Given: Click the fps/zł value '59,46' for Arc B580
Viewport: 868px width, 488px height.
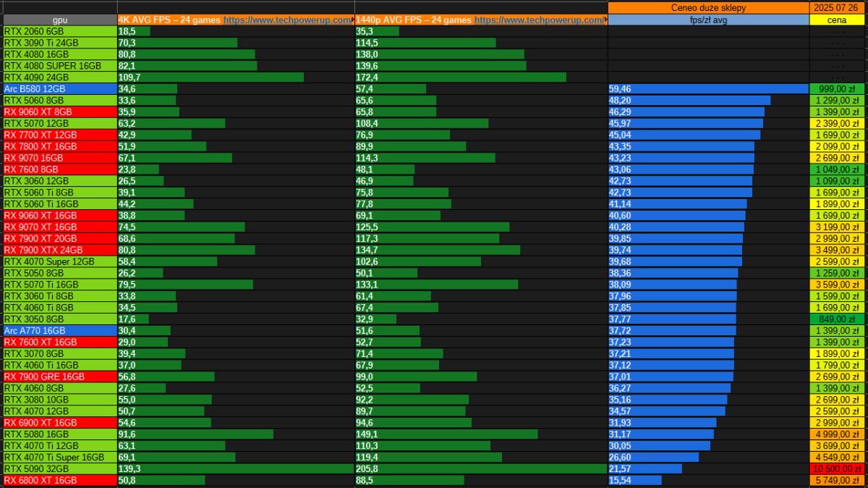Looking at the screenshot, I should (620, 89).
